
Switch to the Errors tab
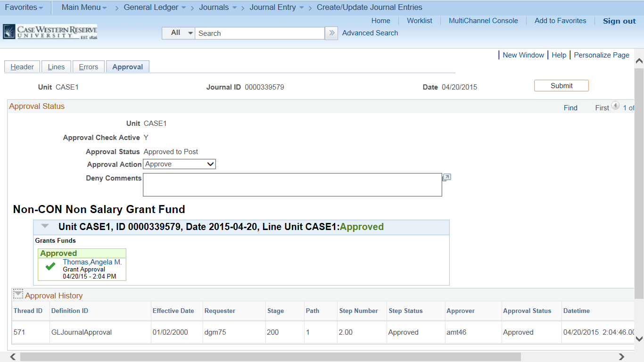coord(88,66)
